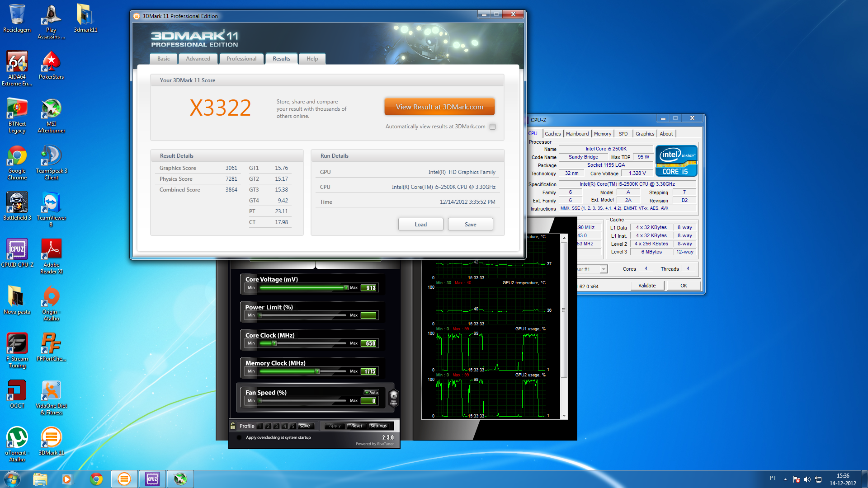Viewport: 868px width, 488px height.
Task: Open F-Stream Tuning desktop icon
Action: [17, 350]
